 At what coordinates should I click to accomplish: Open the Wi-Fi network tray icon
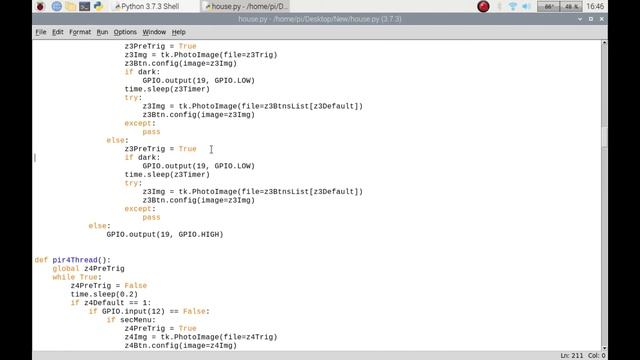coord(513,6)
